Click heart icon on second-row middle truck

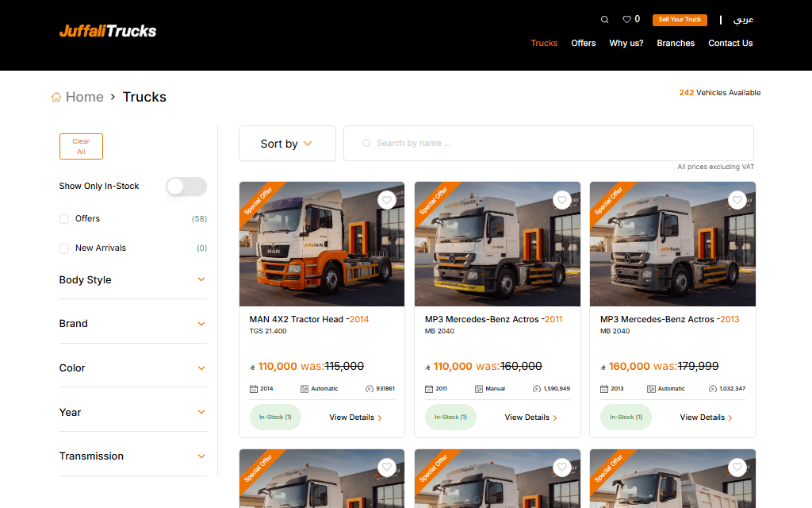pos(562,467)
